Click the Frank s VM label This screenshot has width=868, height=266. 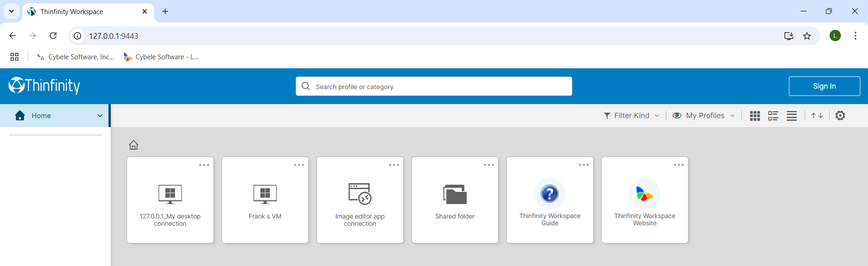tap(265, 217)
